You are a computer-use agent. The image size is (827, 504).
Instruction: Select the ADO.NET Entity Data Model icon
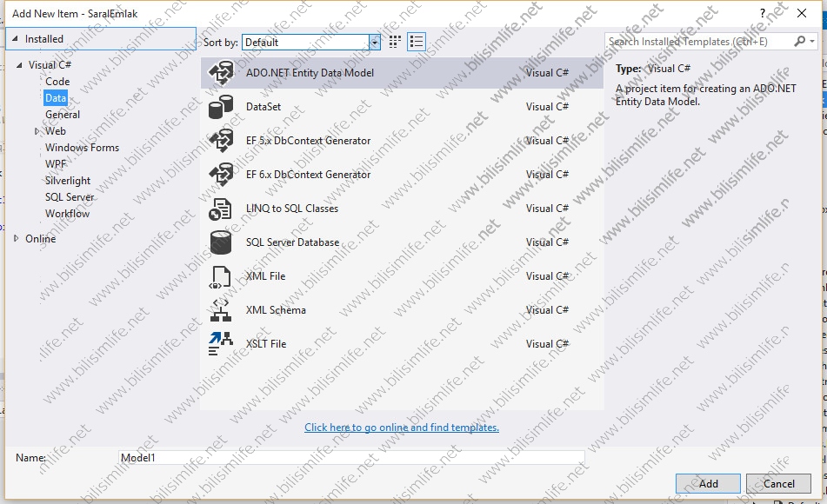pyautogui.click(x=221, y=73)
